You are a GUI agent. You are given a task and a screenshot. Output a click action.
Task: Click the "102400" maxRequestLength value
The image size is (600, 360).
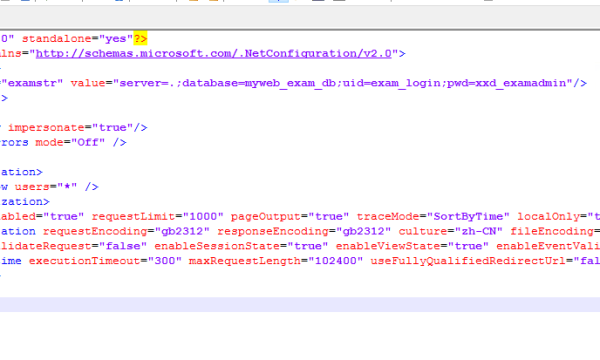coord(335,261)
